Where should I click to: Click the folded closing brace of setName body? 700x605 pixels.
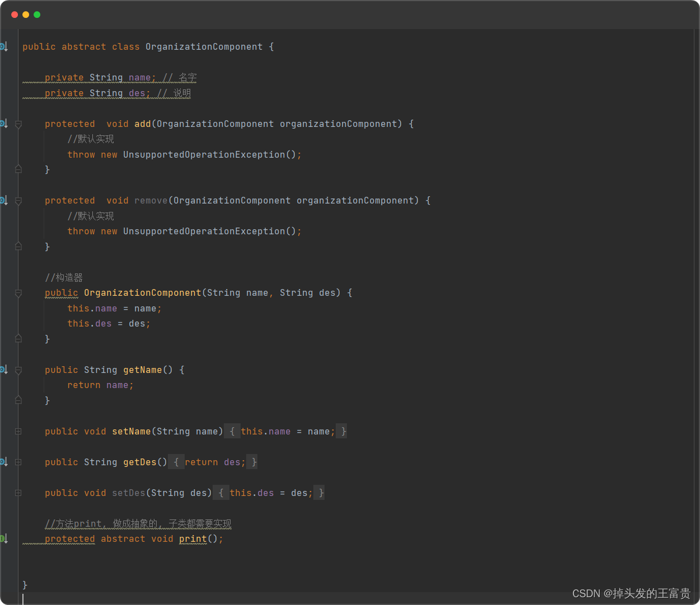tap(342, 431)
